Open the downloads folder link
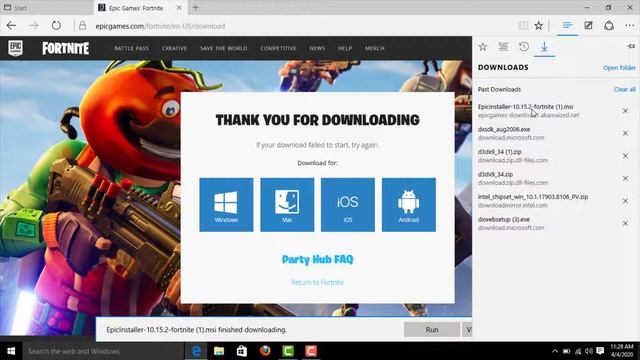Viewport: 640px width, 360px height. [619, 68]
